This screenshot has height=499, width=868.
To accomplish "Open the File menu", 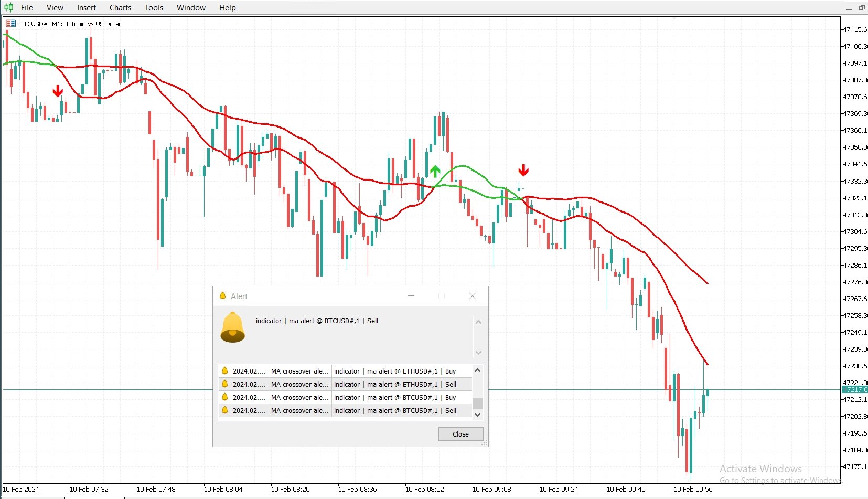I will coord(26,7).
